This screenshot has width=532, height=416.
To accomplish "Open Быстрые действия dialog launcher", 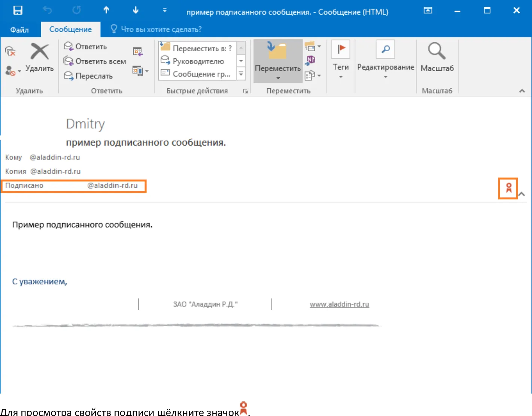I will tap(246, 91).
